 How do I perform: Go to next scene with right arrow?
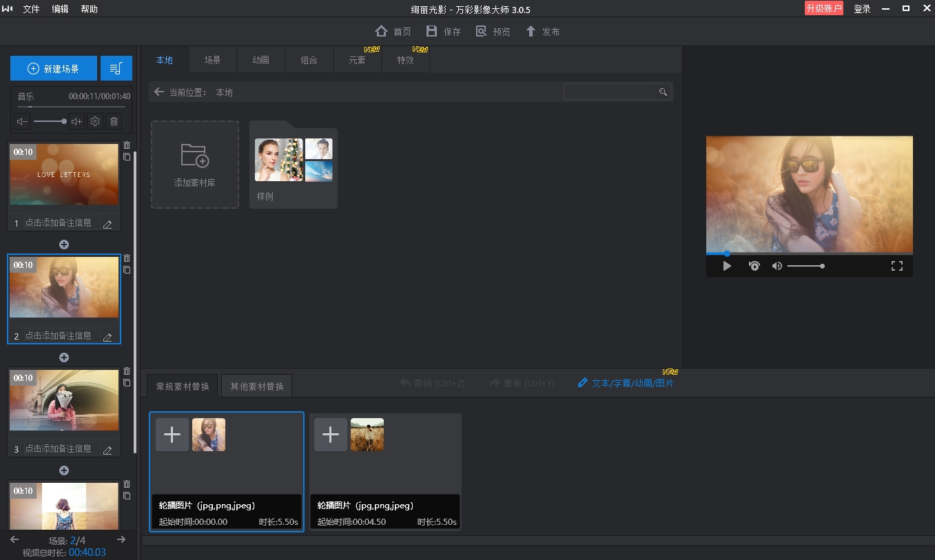tap(121, 539)
